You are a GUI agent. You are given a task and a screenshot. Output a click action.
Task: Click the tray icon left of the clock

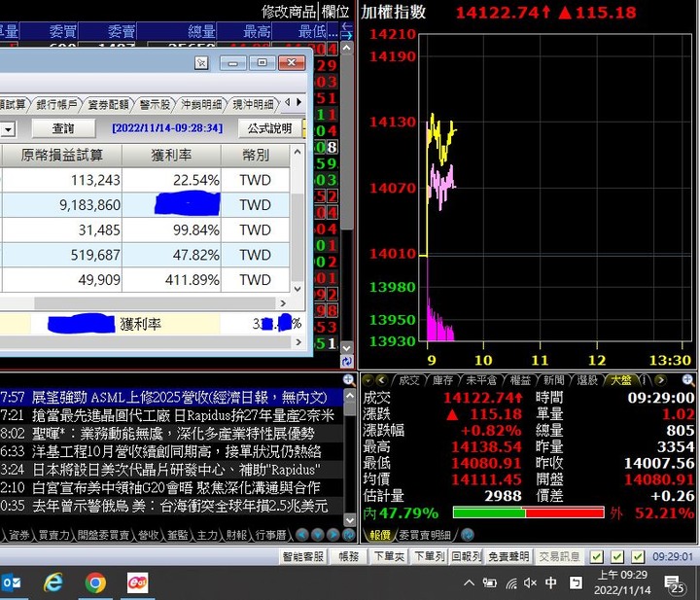click(576, 582)
